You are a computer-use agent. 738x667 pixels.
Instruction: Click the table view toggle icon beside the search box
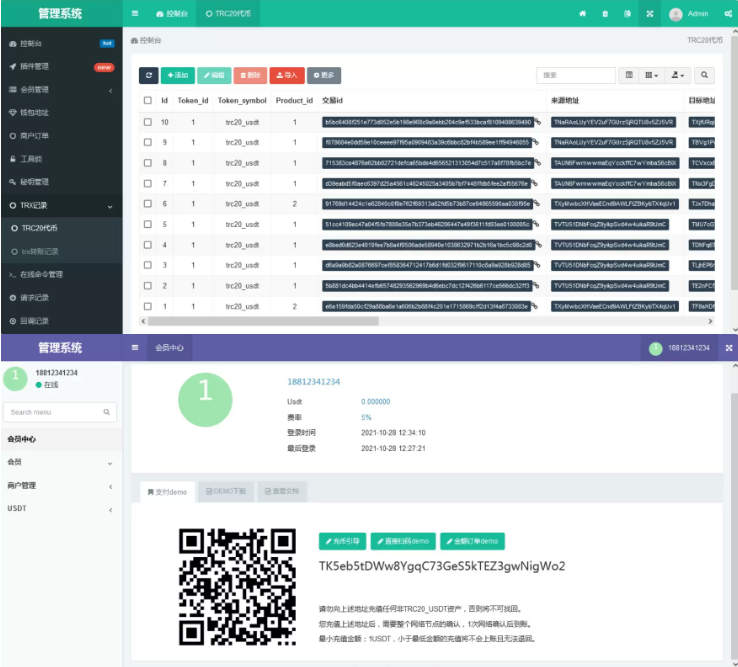629,75
